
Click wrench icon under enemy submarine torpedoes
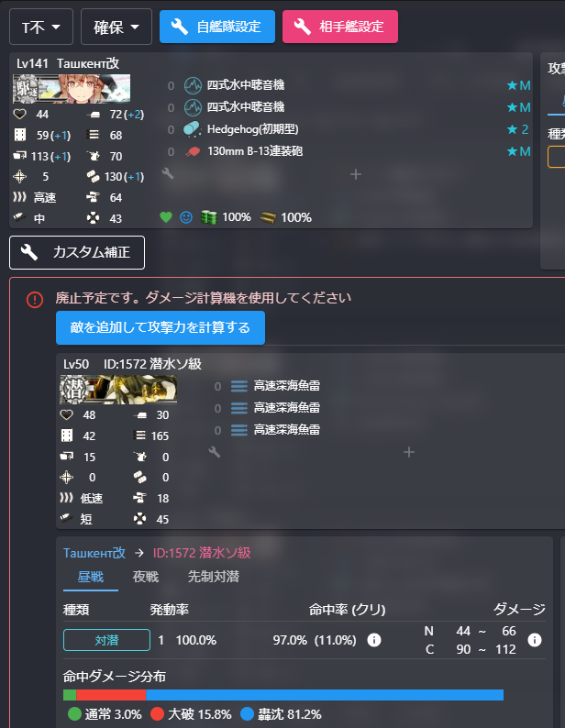pos(215,452)
